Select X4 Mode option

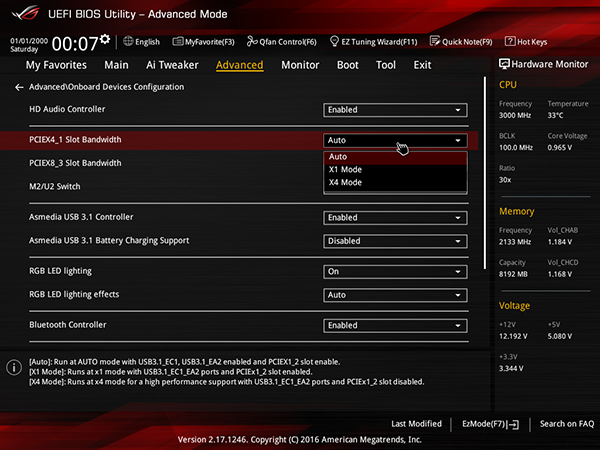click(395, 183)
